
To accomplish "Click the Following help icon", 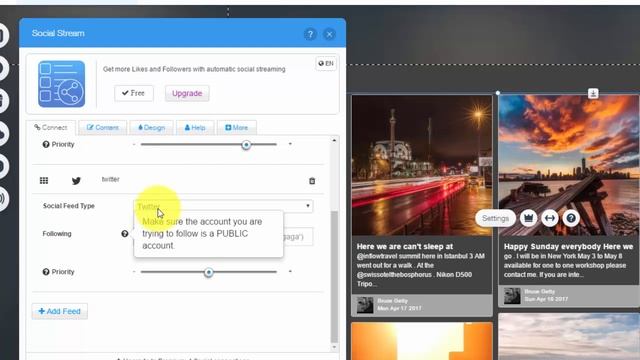I will point(124,234).
